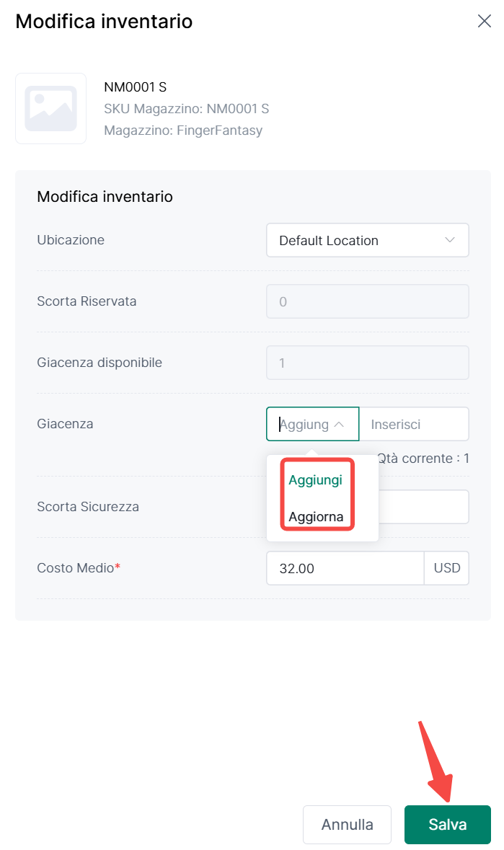
Task: Click the NM0001 S product name
Action: click(136, 87)
